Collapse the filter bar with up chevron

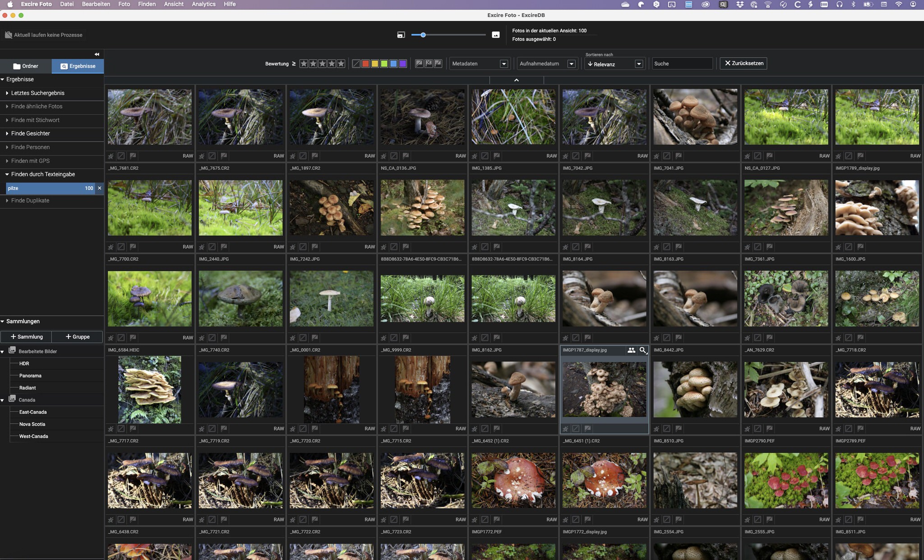(x=517, y=80)
